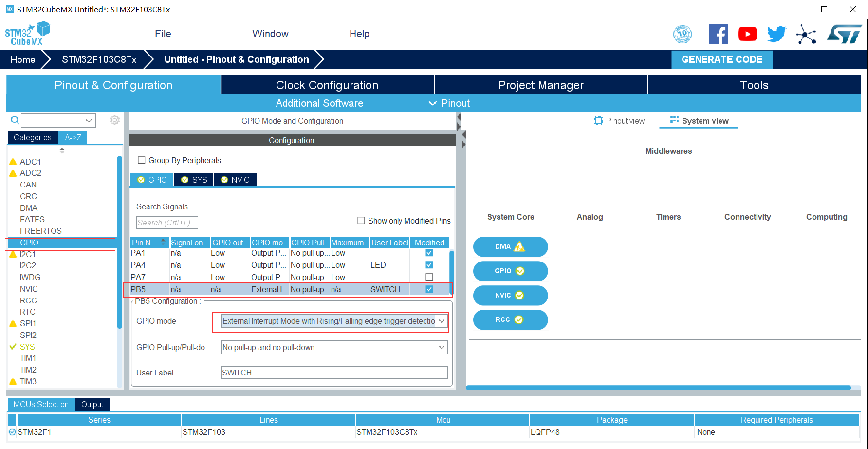Image resolution: width=868 pixels, height=449 pixels.
Task: Open the Window menu
Action: 270,34
